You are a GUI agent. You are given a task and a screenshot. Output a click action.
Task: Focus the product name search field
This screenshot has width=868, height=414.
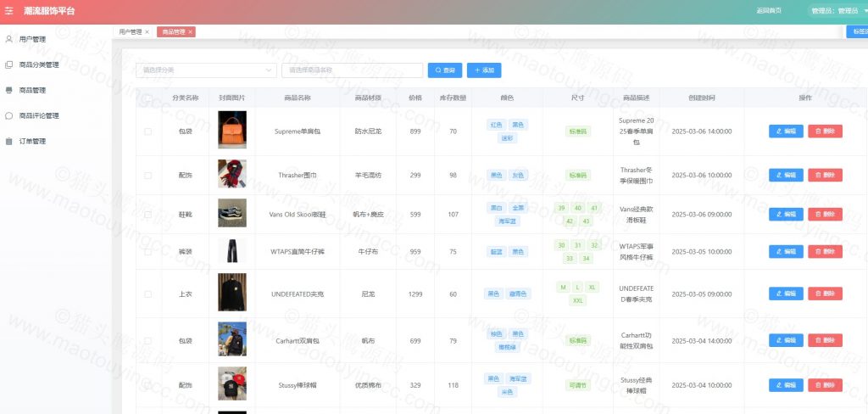[352, 70]
